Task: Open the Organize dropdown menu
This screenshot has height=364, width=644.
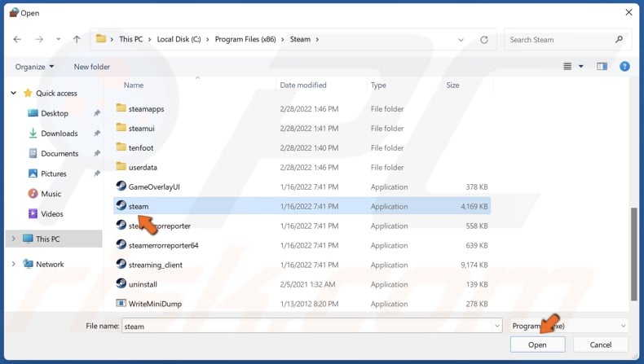Action: (34, 67)
